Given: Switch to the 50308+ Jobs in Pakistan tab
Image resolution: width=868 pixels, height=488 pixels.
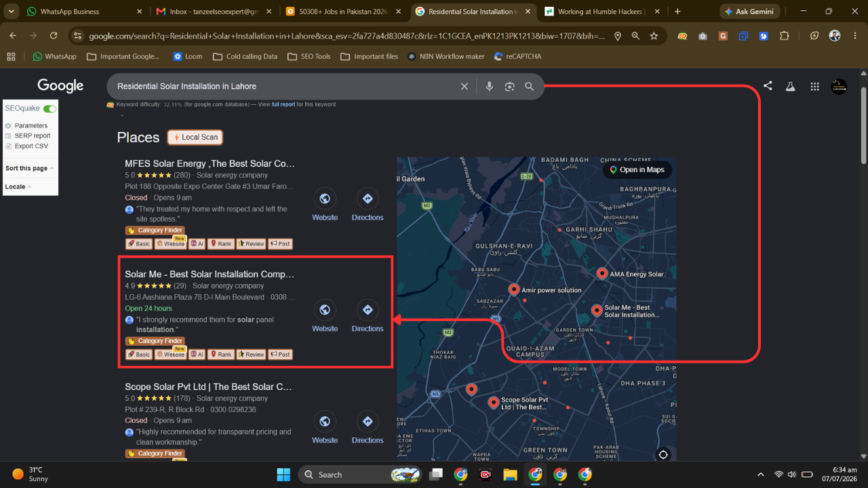Looking at the screenshot, I should (341, 12).
